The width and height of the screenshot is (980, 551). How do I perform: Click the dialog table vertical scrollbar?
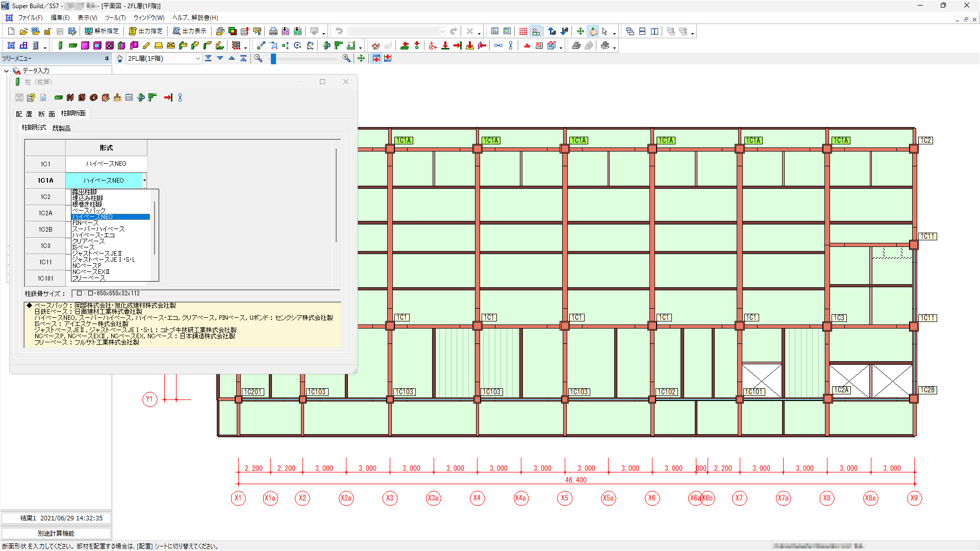click(x=336, y=195)
